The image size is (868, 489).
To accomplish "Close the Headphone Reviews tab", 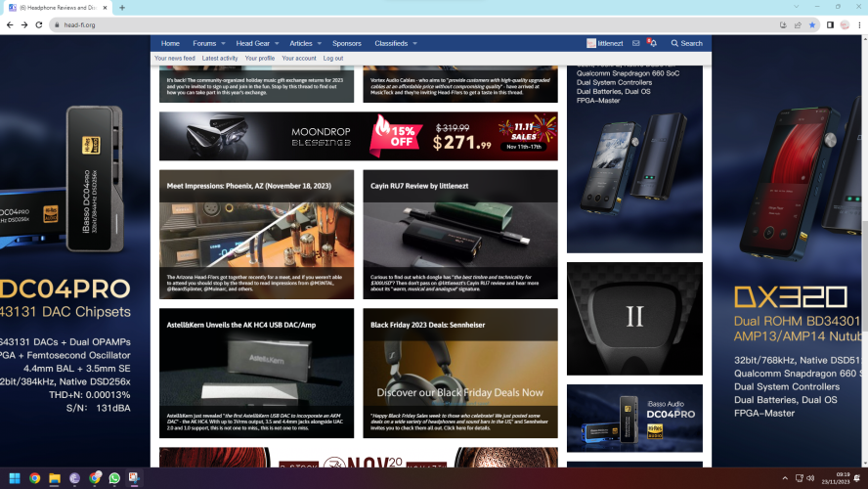I will click(106, 8).
